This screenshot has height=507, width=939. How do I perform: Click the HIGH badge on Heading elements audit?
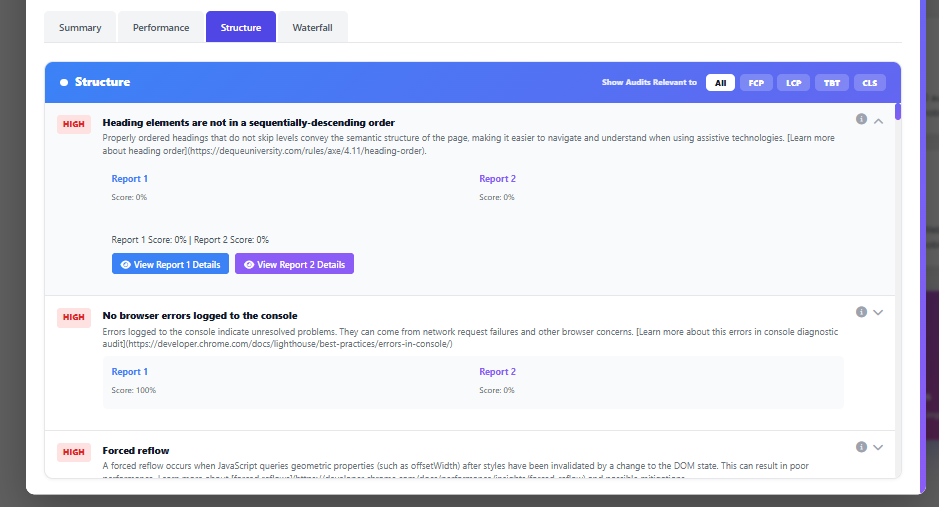tap(74, 124)
